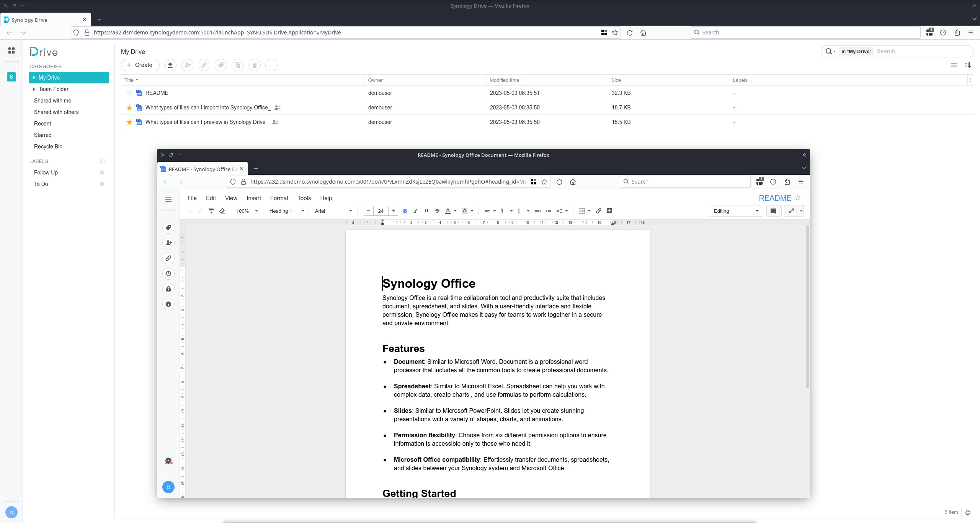The image size is (980, 523).
Task: Open the Edit menu
Action: pyautogui.click(x=211, y=198)
